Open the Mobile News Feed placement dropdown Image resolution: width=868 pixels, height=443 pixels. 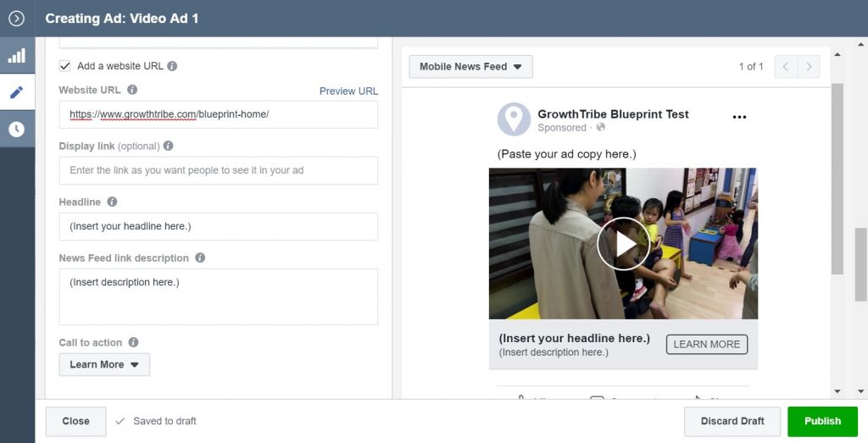(470, 67)
